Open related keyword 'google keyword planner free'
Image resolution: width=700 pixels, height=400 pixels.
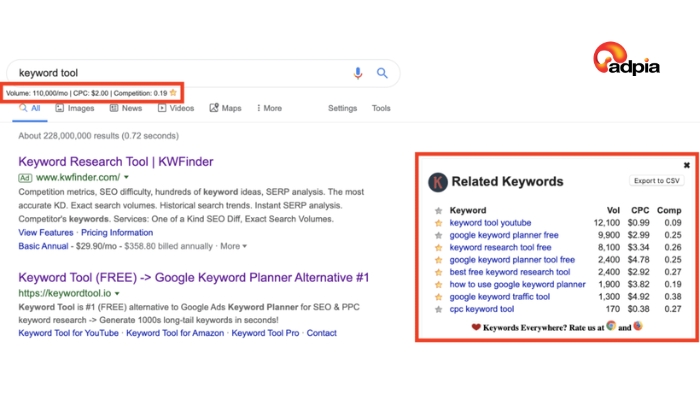click(x=504, y=235)
